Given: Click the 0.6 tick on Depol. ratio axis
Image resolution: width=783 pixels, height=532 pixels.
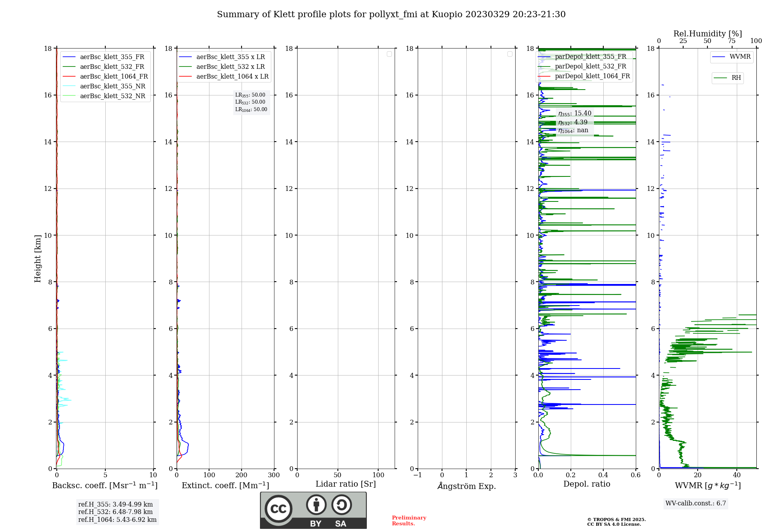Looking at the screenshot, I should (635, 475).
